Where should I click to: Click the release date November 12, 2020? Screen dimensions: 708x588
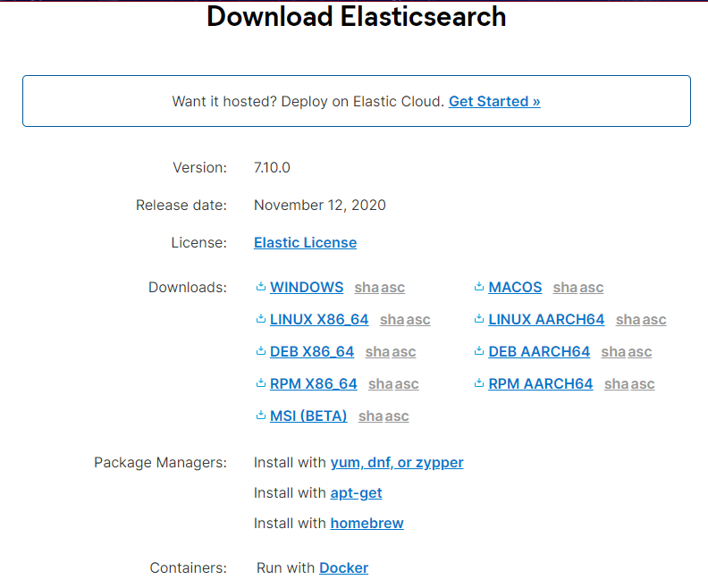coord(320,206)
